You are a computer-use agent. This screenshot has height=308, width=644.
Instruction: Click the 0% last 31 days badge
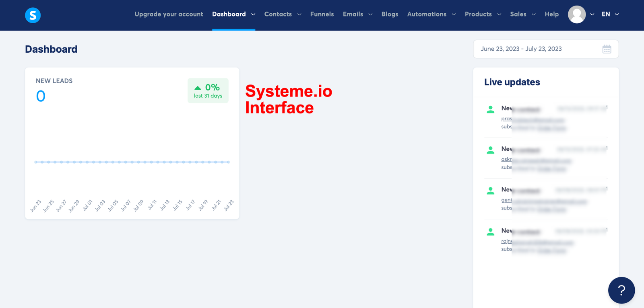[x=208, y=90]
